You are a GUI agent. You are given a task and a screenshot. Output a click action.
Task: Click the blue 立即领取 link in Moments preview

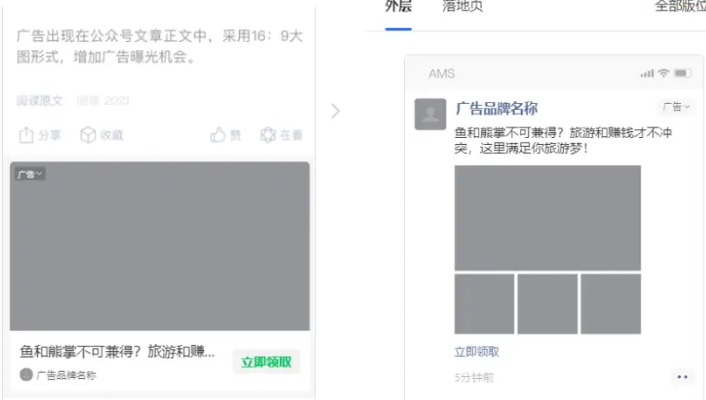(476, 352)
